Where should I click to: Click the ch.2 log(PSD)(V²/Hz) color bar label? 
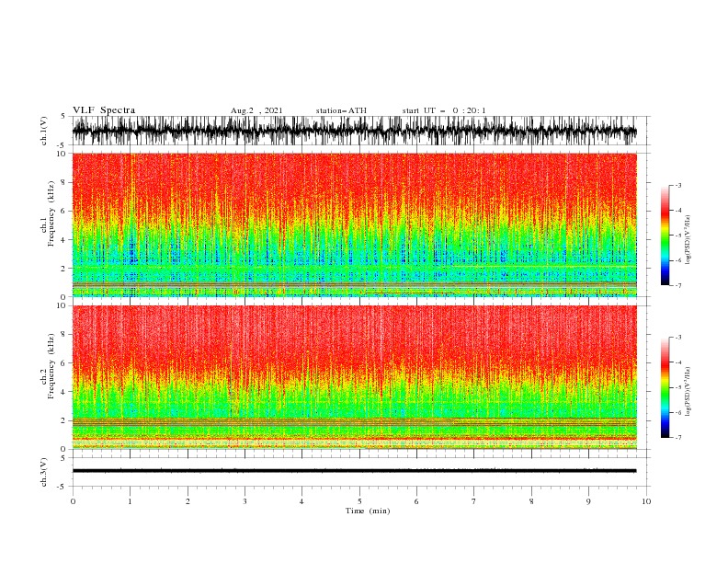(688, 392)
